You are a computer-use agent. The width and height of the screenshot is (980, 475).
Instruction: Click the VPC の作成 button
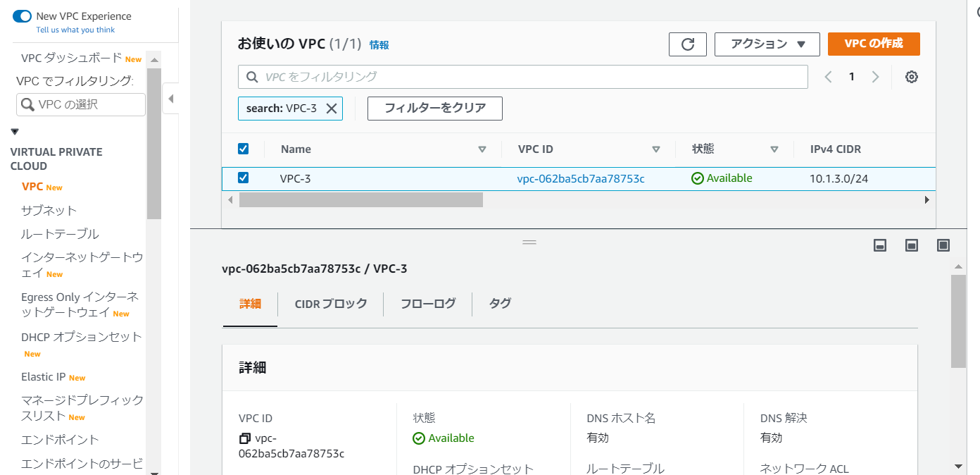[x=873, y=44]
